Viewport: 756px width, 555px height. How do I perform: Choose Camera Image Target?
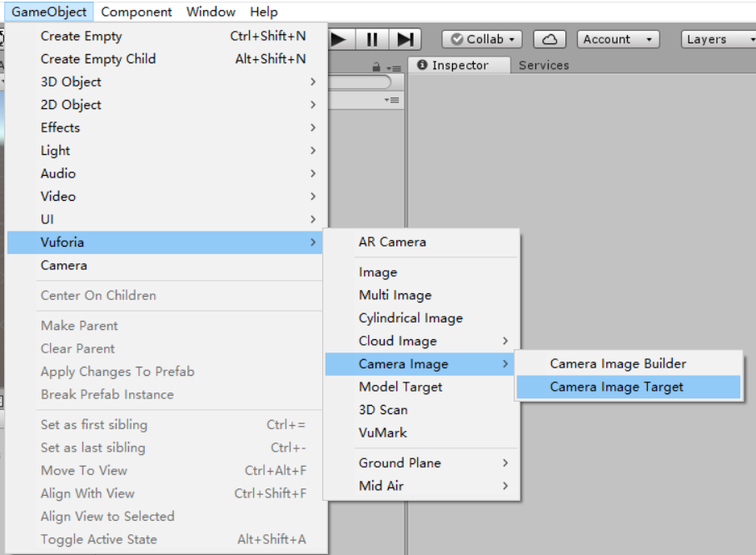pos(629,387)
